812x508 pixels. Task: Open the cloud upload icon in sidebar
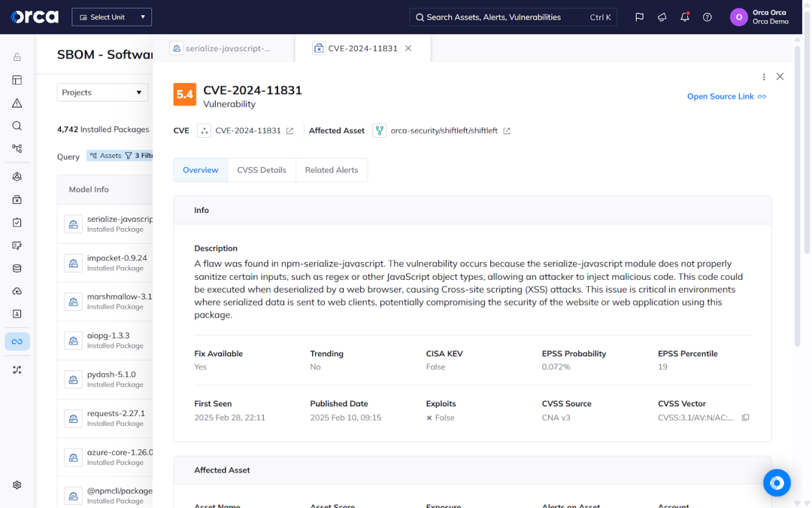(17, 291)
